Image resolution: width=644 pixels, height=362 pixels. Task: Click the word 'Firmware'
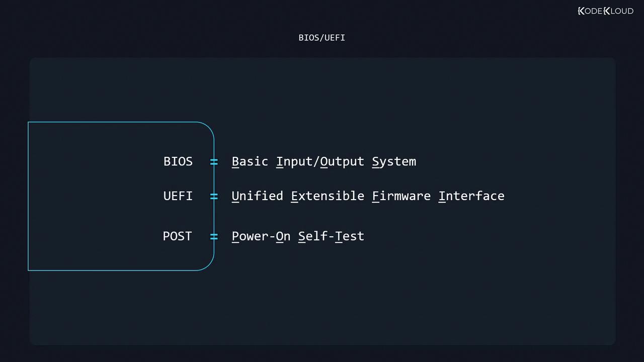[401, 196]
